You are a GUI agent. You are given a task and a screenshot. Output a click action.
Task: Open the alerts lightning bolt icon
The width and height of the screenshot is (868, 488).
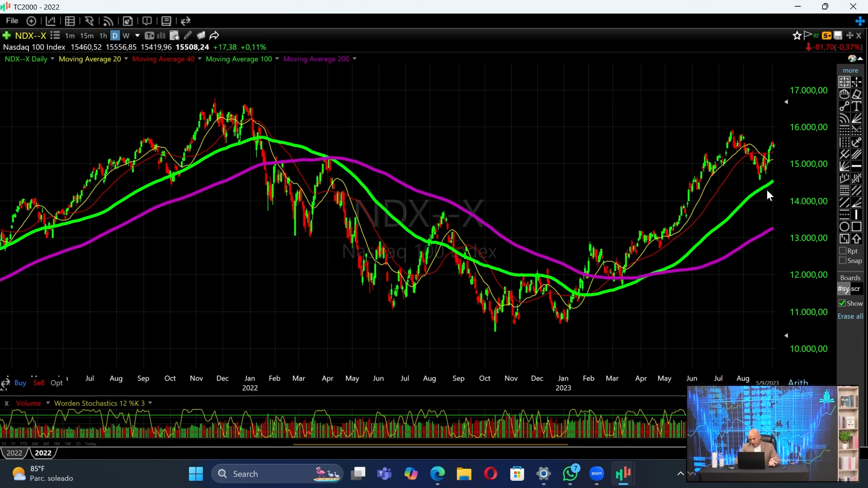pos(89,21)
